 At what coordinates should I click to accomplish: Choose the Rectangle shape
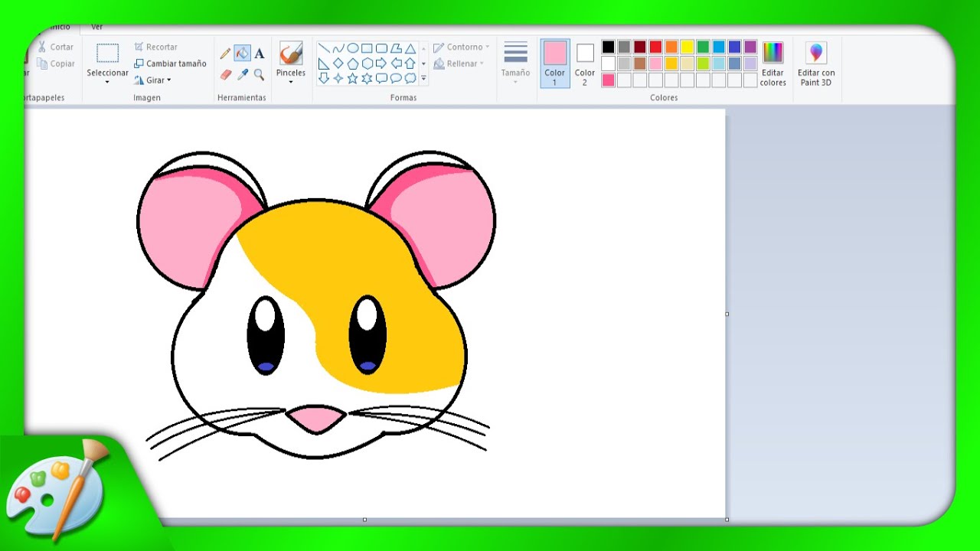(367, 48)
